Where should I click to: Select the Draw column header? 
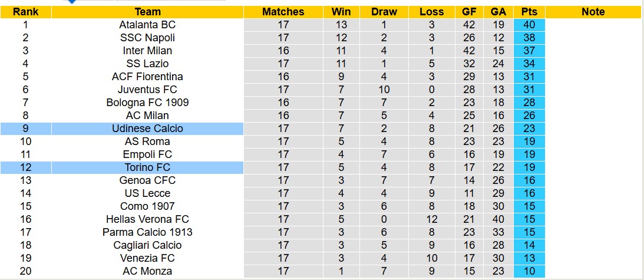click(x=384, y=12)
